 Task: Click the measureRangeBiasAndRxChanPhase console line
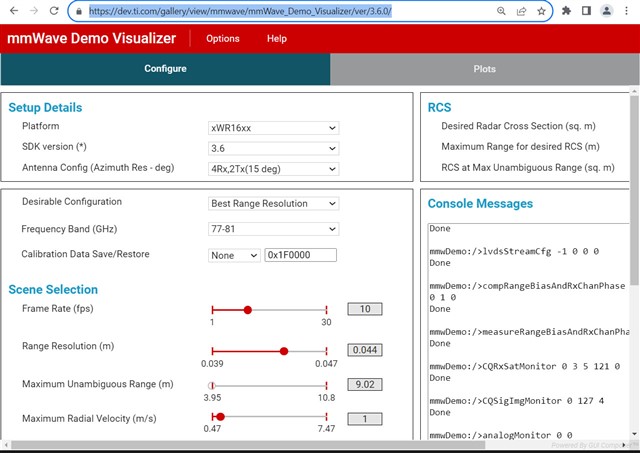tap(529, 332)
